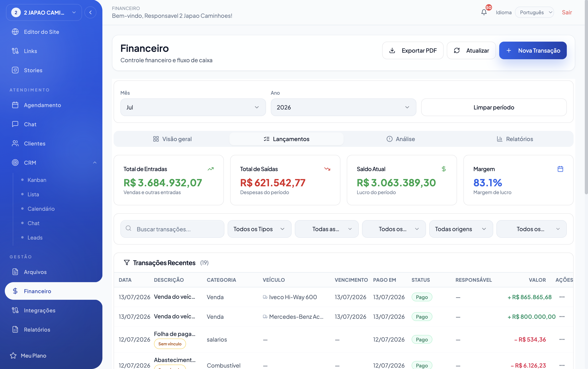Click the Exportar PDF button
The image size is (588, 369).
pos(413,50)
